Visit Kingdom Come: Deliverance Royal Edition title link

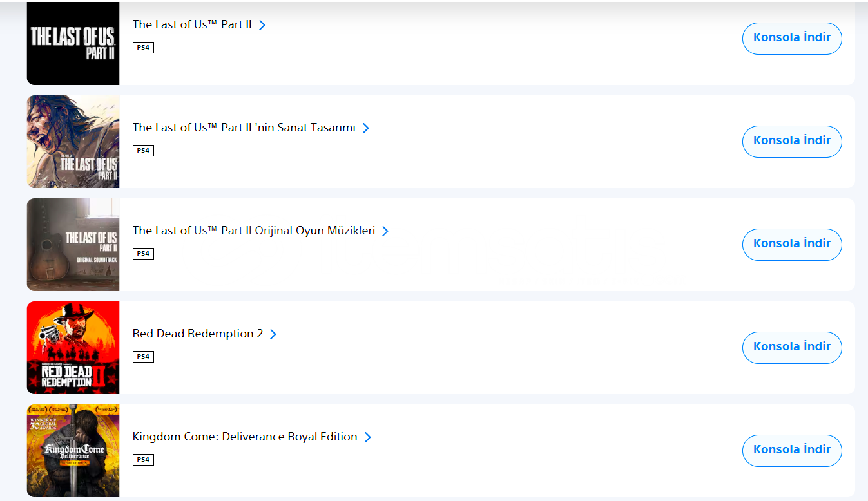(244, 437)
